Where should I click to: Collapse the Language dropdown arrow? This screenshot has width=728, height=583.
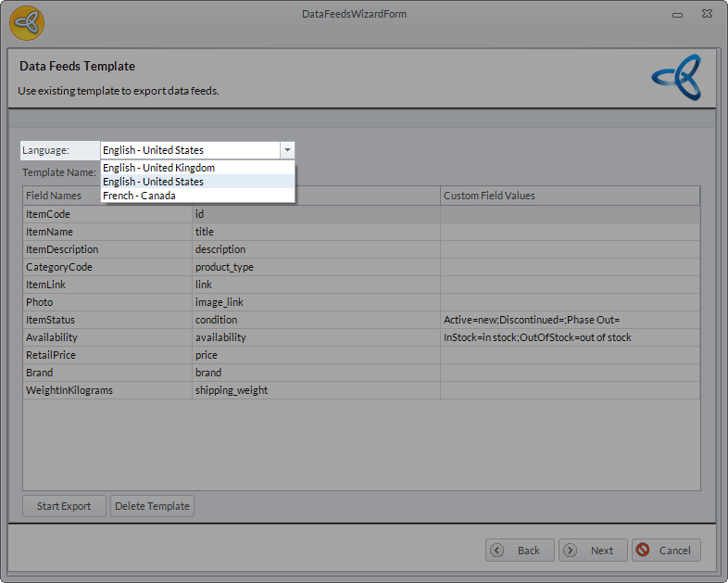tap(287, 150)
